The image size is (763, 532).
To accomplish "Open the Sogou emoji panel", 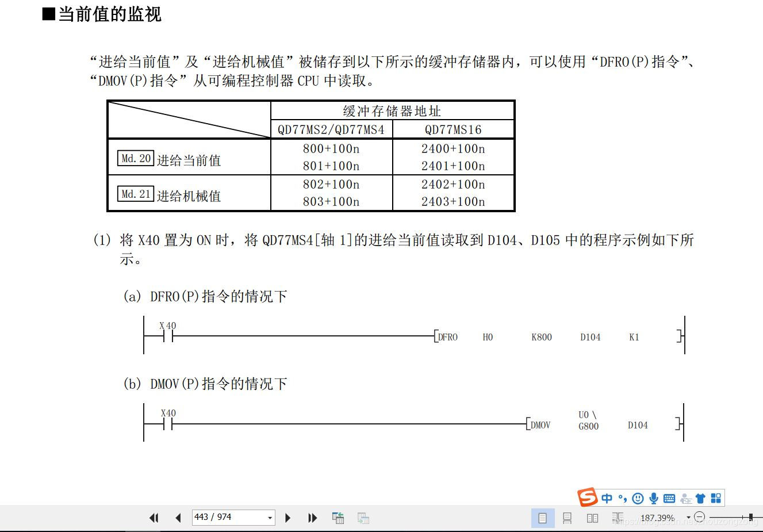I will point(638,498).
